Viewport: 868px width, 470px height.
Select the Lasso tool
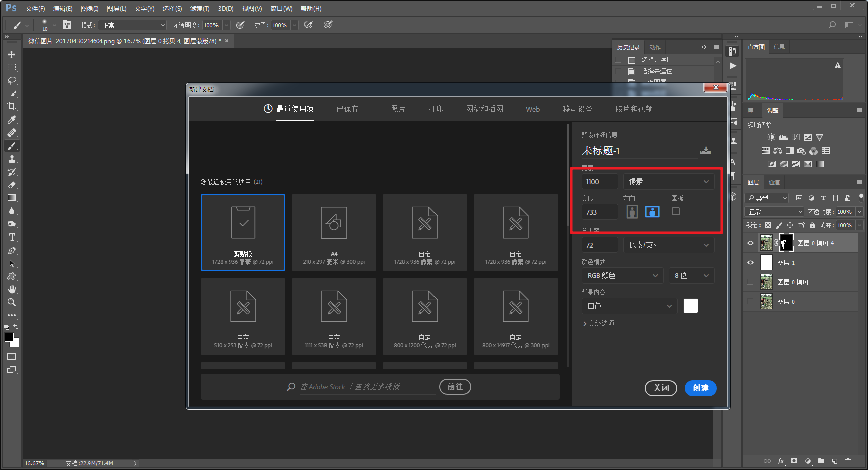coord(12,80)
